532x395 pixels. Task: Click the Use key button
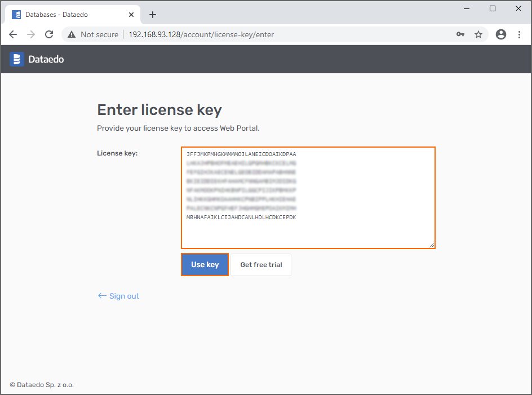click(x=205, y=265)
